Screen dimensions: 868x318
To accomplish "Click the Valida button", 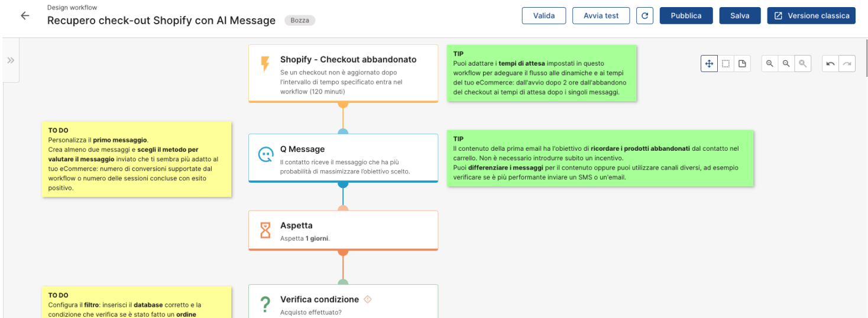I will pyautogui.click(x=544, y=16).
